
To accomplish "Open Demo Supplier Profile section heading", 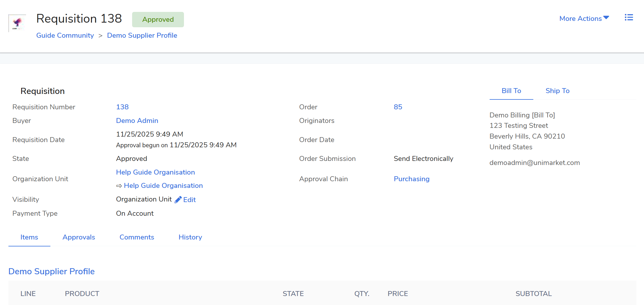I will click(52, 271).
